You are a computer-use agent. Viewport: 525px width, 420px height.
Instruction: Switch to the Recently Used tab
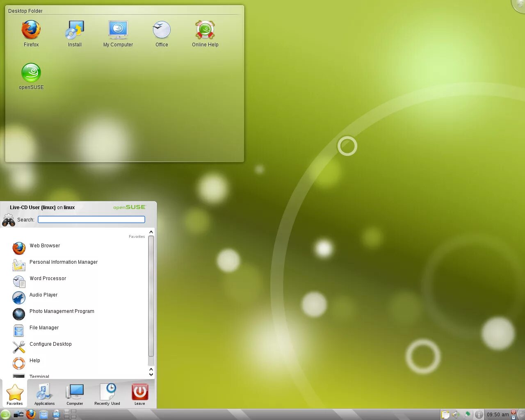(x=107, y=394)
